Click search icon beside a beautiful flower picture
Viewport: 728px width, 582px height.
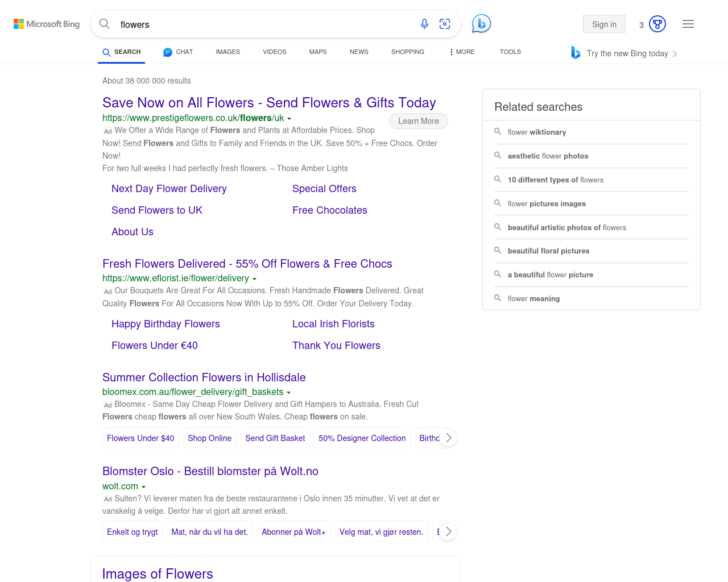coord(498,274)
